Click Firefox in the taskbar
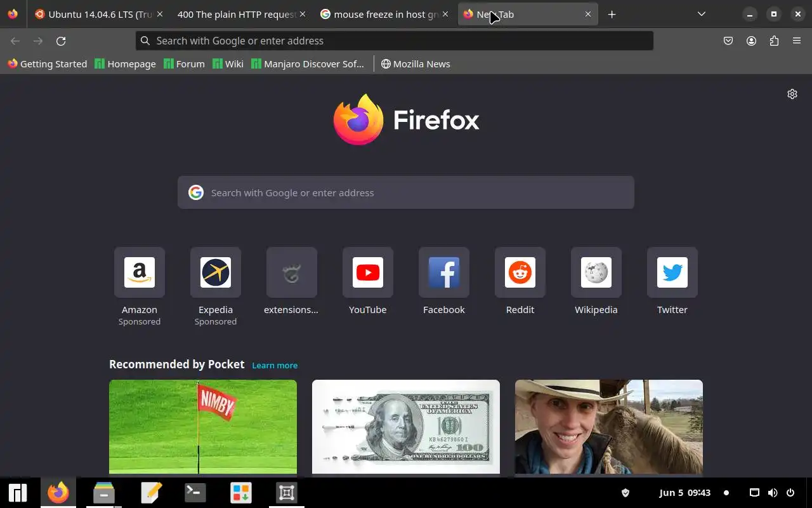 (58, 493)
